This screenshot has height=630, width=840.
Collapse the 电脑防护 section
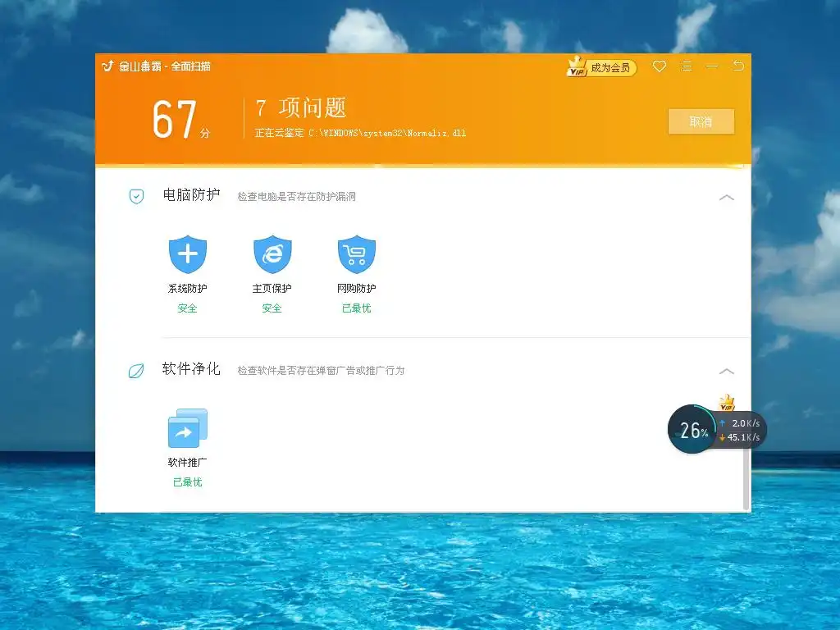[x=727, y=198]
